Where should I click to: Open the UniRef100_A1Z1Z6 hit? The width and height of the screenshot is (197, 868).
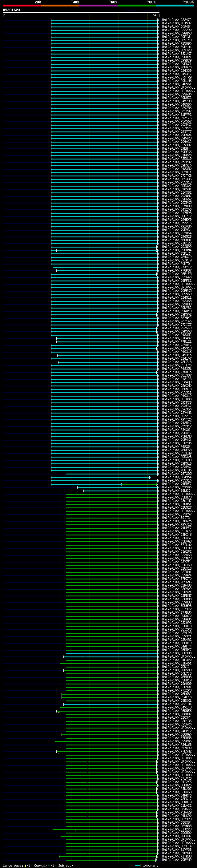coord(176,118)
